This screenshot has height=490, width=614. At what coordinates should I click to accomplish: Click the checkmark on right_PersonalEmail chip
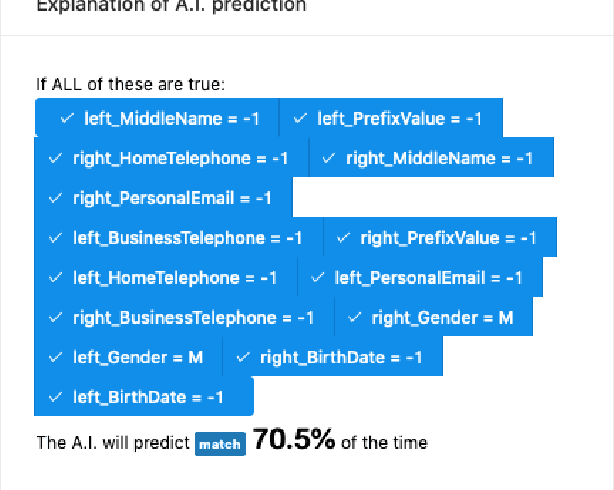55,198
